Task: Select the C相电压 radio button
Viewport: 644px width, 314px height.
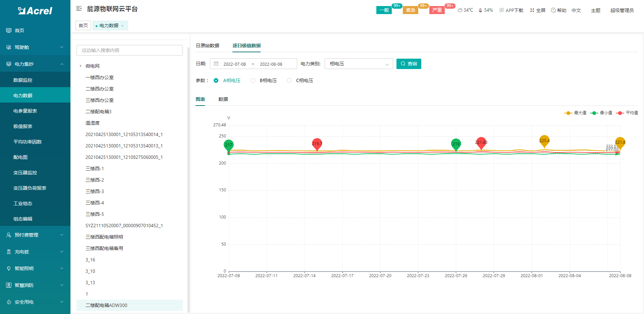Action: click(289, 80)
